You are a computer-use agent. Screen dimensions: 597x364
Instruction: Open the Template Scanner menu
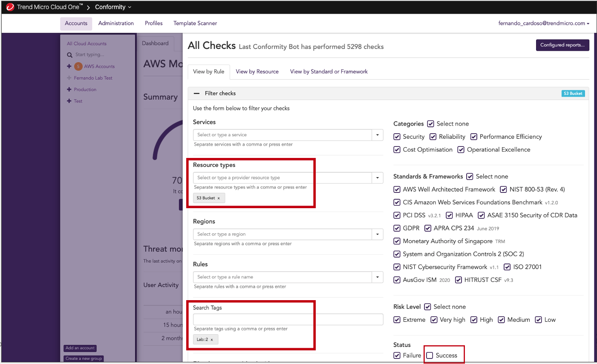[x=195, y=23]
